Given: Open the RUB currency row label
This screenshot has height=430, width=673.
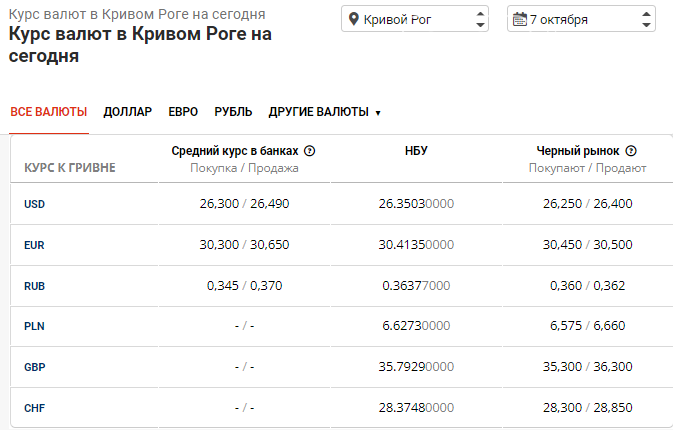Looking at the screenshot, I should pos(34,286).
